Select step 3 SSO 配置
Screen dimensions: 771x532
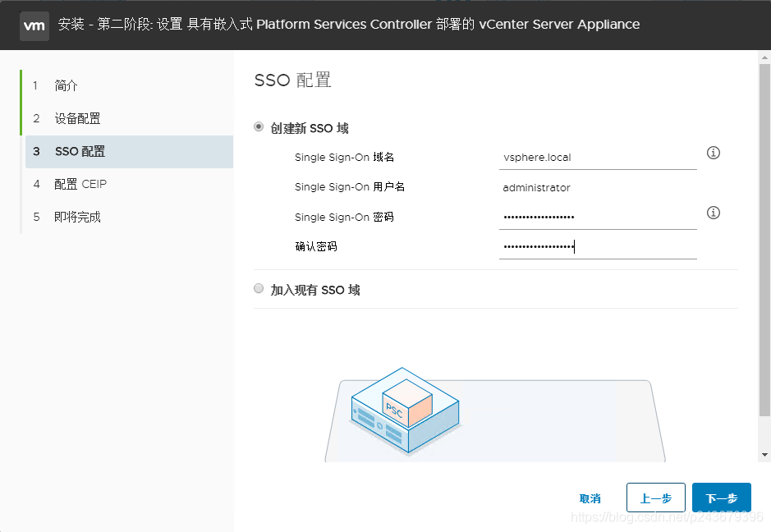pos(129,151)
